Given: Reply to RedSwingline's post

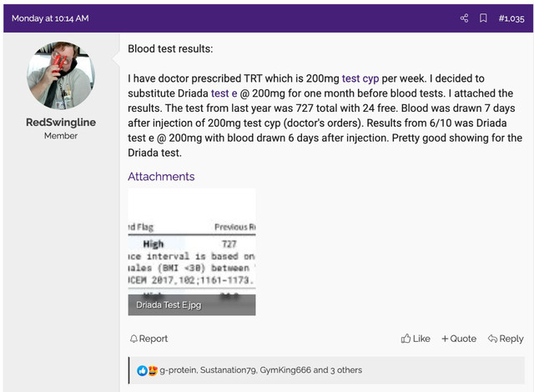Looking at the screenshot, I should [x=506, y=339].
